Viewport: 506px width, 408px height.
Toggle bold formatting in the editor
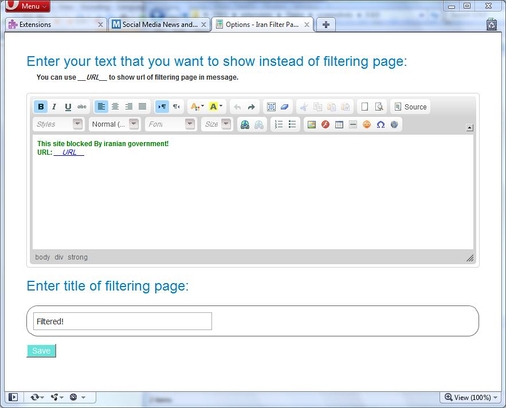41,107
